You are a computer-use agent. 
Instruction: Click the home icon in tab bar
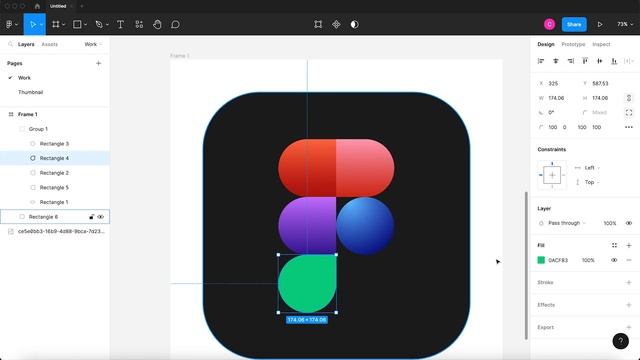[37, 6]
